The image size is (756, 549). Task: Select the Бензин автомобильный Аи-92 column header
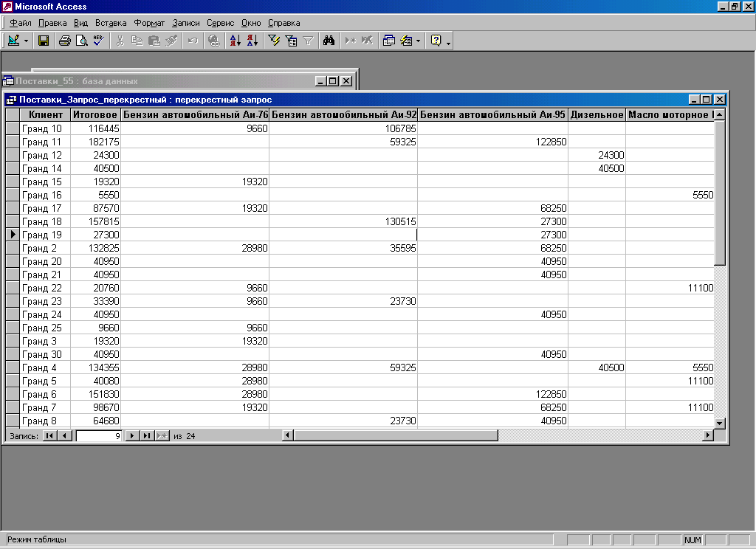343,114
